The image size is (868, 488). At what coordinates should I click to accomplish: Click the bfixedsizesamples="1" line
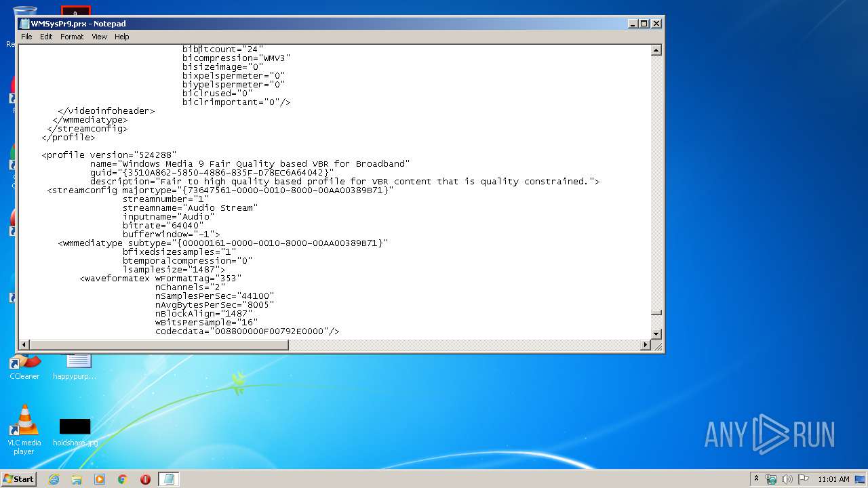coord(179,252)
